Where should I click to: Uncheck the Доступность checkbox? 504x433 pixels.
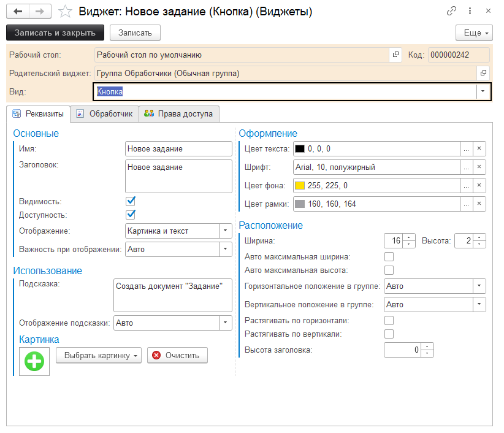click(130, 215)
